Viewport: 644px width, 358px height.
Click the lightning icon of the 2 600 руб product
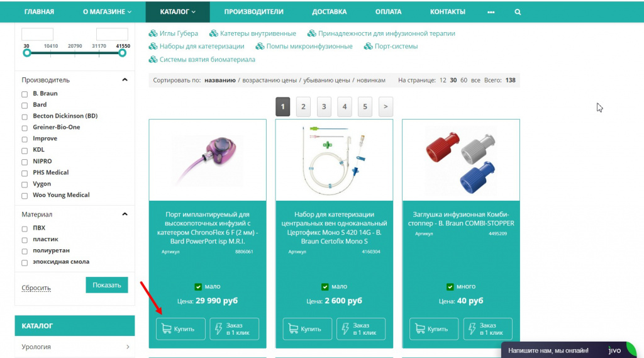coord(345,329)
